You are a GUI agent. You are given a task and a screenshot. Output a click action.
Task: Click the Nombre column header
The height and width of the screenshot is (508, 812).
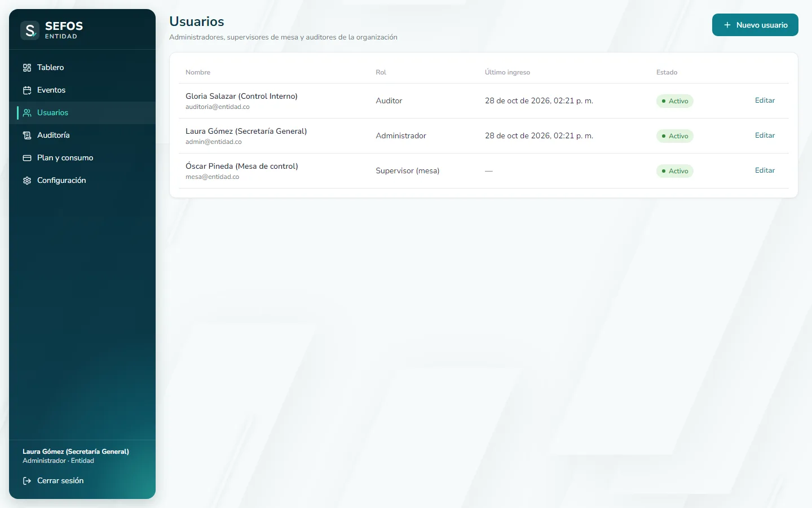(x=198, y=72)
